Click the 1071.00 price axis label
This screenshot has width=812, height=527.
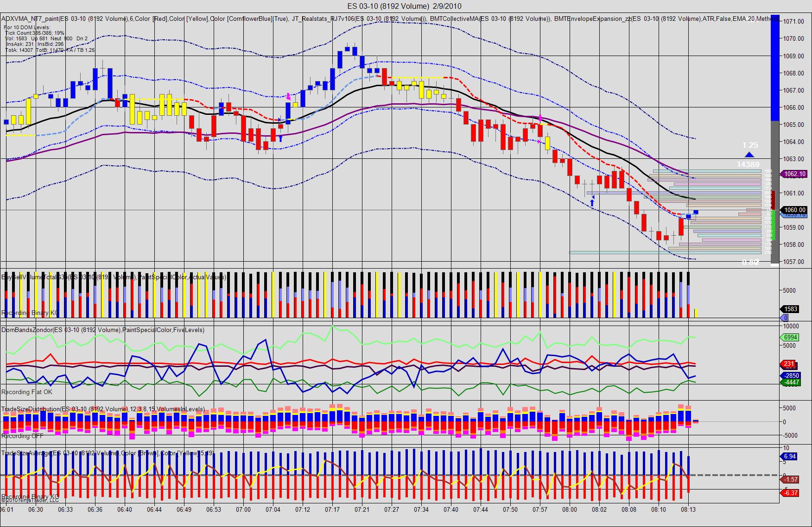794,21
